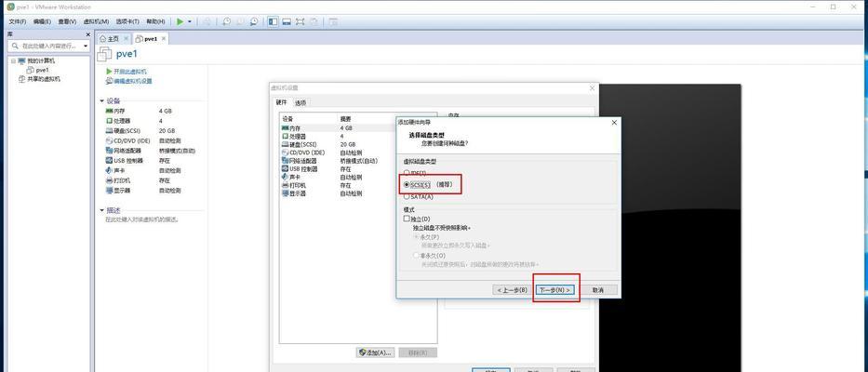
Task: Switch to 选项 tab in settings dialog
Action: coord(300,103)
